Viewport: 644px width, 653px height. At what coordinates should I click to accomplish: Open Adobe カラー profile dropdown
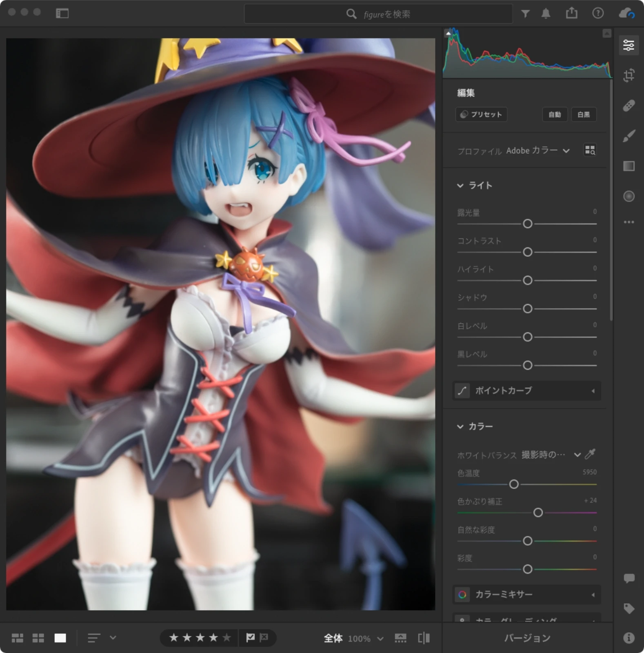click(538, 151)
